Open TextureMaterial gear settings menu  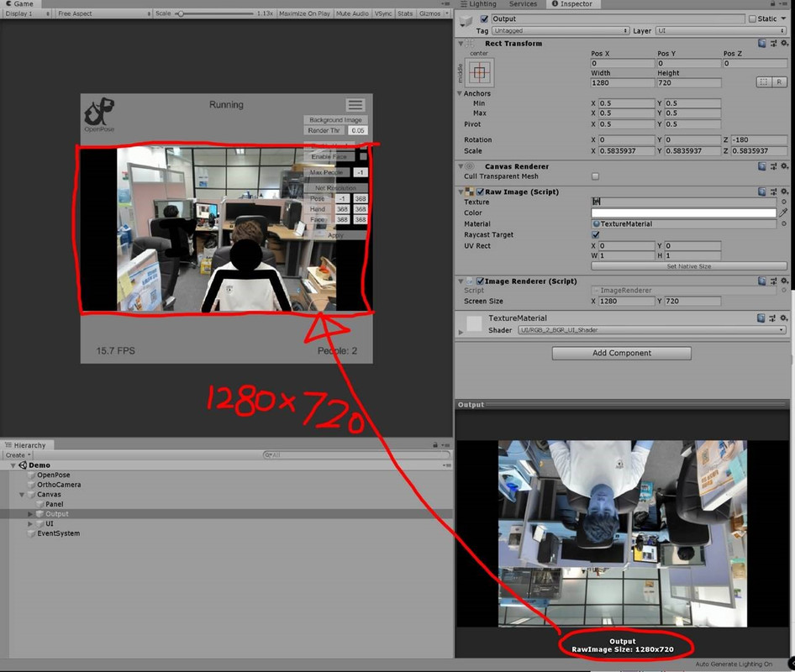click(x=784, y=318)
